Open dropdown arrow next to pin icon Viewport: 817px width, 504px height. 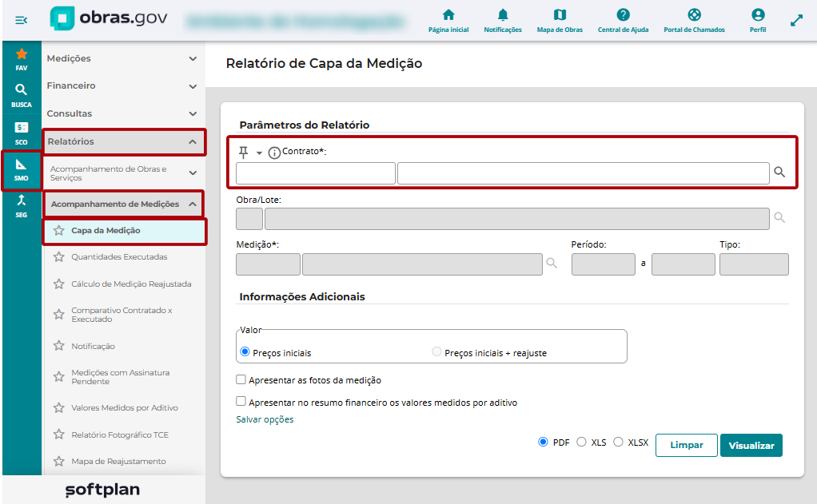click(259, 153)
